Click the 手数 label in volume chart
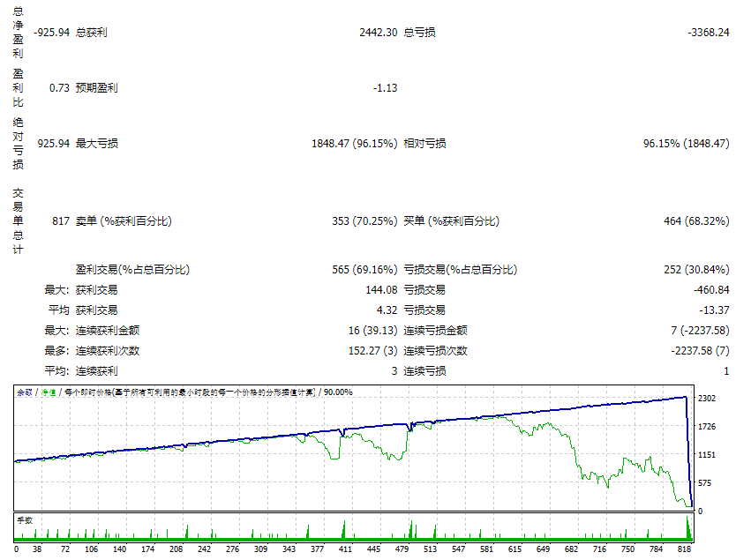Image resolution: width=736 pixels, height=560 pixels. click(25, 520)
